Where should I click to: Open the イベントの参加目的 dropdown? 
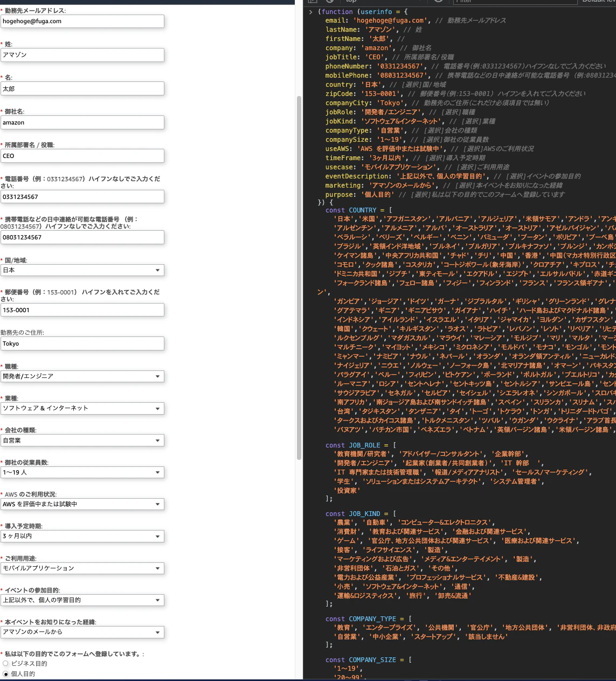(82, 600)
